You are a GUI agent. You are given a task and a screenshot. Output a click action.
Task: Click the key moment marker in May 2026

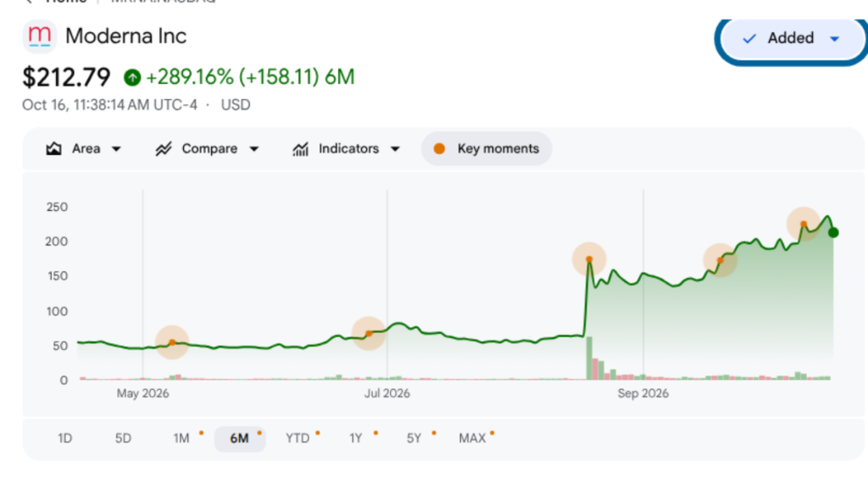click(172, 342)
